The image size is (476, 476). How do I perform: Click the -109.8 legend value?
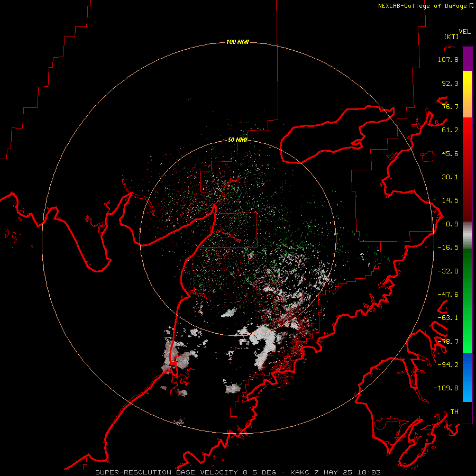pos(446,388)
